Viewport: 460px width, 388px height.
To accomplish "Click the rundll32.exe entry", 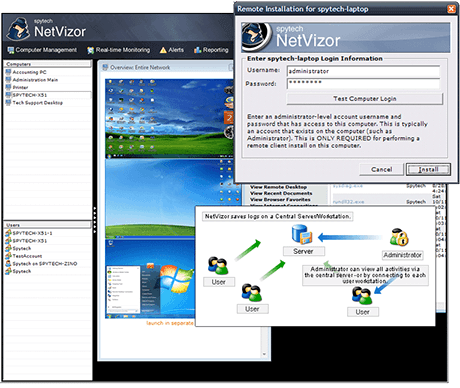I will tap(348, 202).
